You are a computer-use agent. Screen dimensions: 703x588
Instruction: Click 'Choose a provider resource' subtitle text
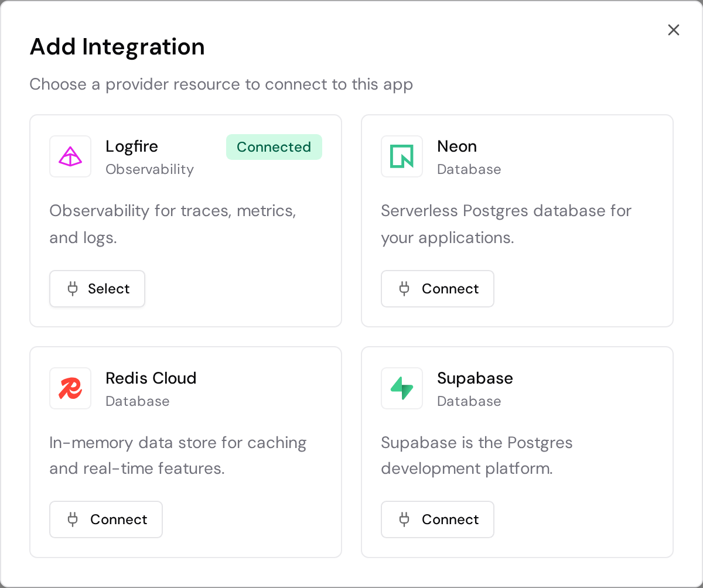(x=221, y=84)
